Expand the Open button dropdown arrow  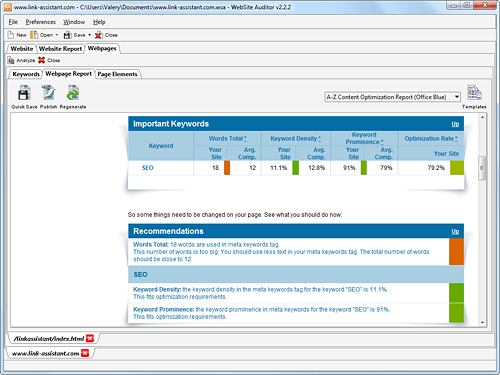pos(57,35)
